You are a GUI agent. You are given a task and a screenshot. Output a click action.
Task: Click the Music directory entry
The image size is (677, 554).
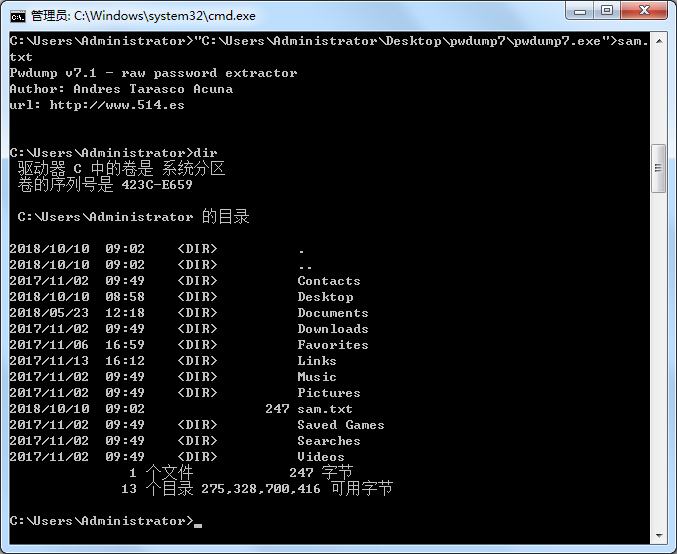pos(316,377)
